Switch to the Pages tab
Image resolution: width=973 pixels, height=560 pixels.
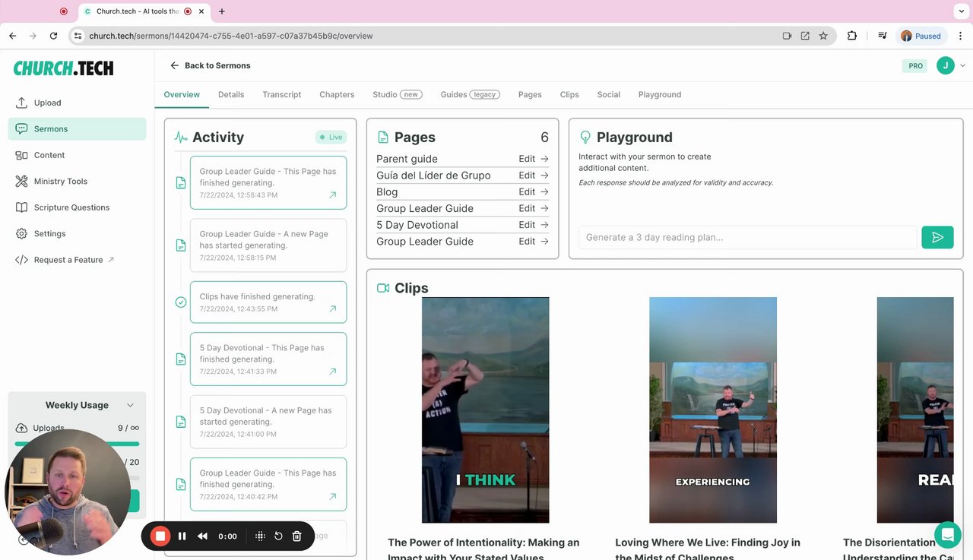pos(530,95)
